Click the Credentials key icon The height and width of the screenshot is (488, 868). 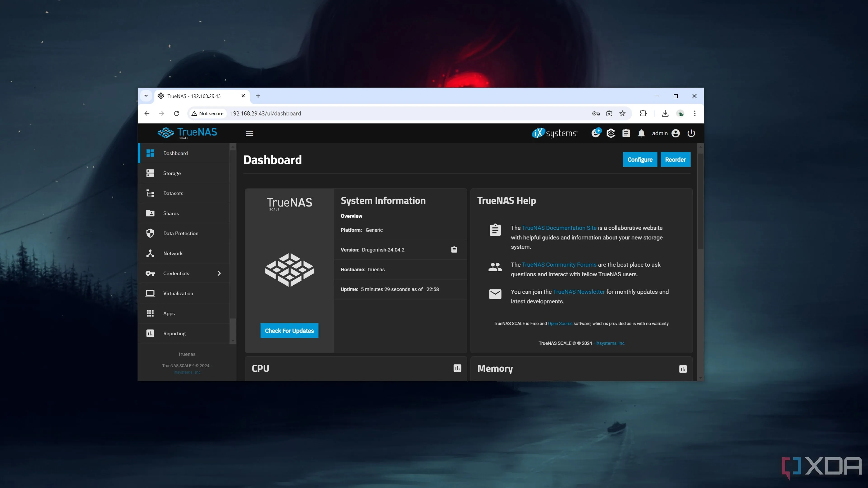(x=150, y=273)
